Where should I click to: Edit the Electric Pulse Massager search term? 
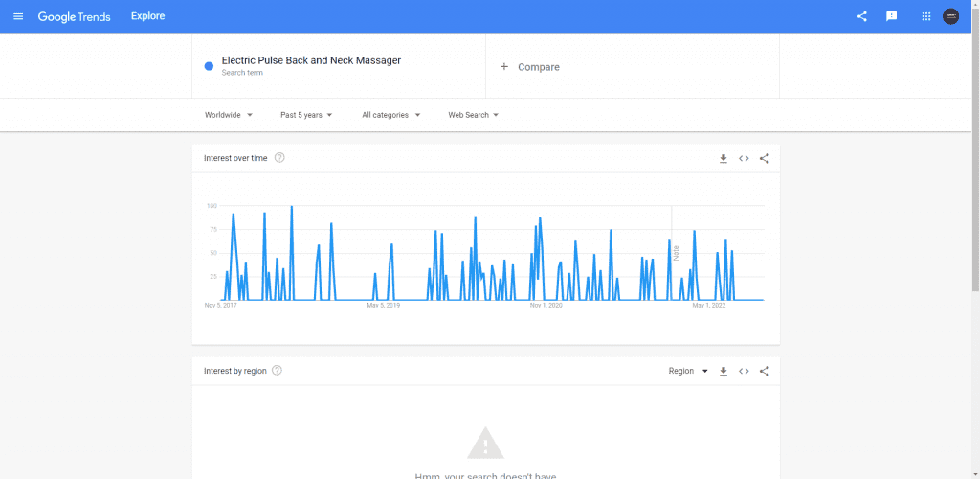311,61
